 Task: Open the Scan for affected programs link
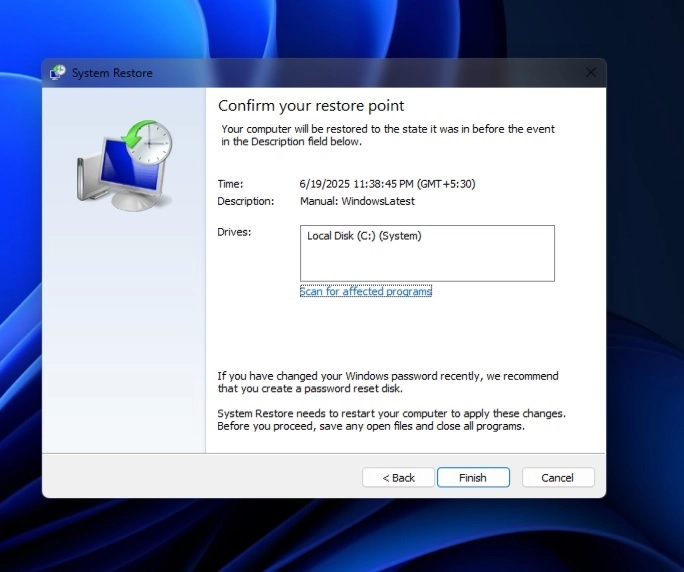tap(366, 292)
